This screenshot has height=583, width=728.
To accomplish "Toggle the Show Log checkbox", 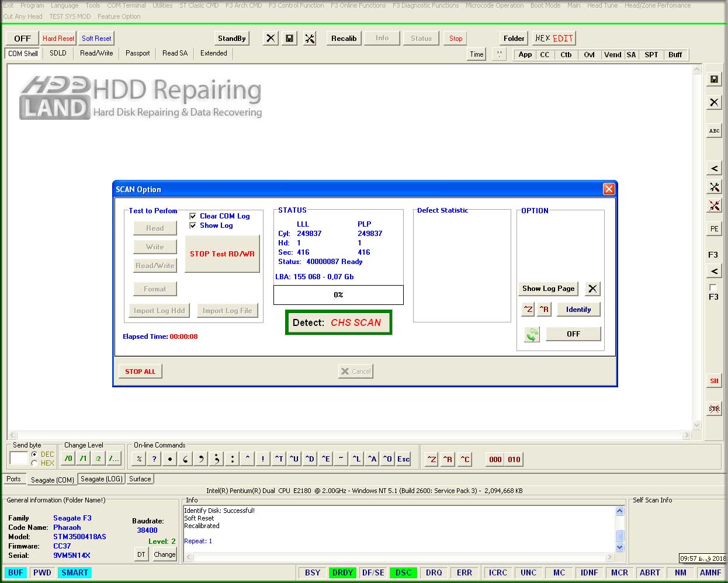I will point(193,225).
